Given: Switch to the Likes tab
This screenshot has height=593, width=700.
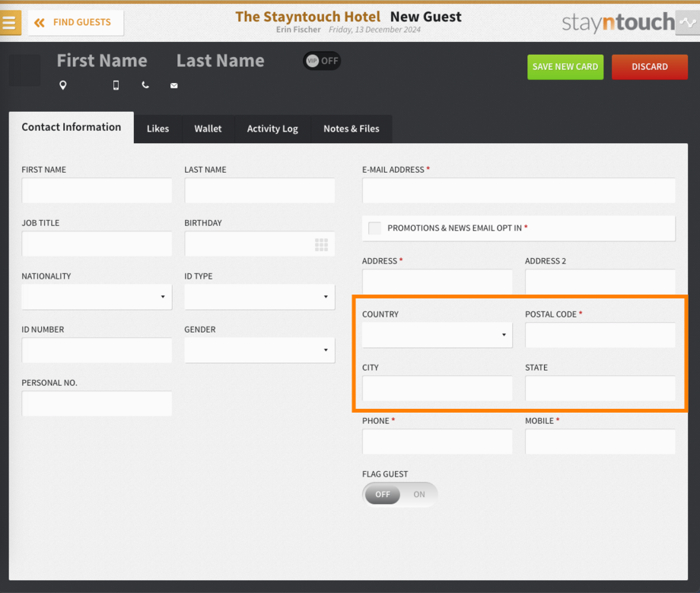Looking at the screenshot, I should point(158,129).
